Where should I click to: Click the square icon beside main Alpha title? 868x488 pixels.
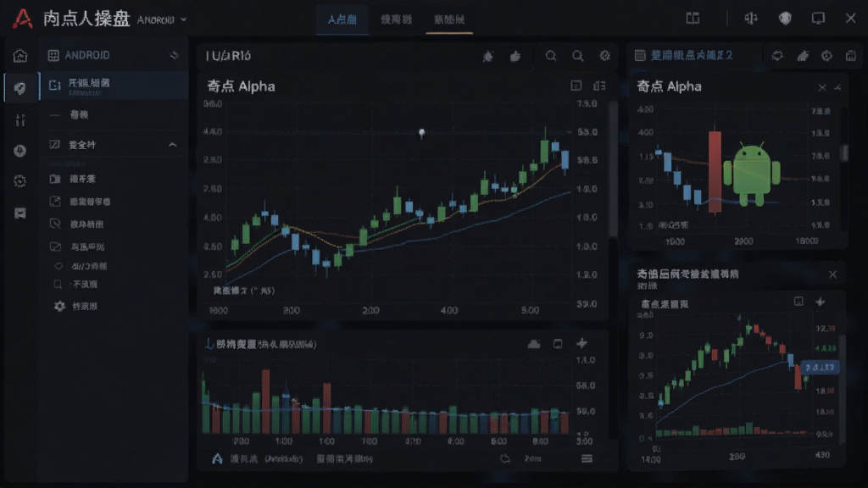(x=576, y=86)
